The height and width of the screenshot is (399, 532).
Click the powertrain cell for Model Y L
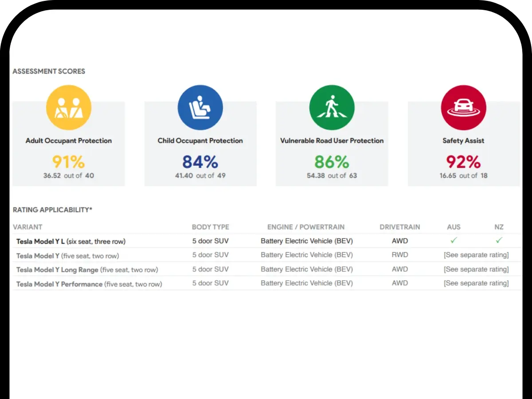(307, 241)
